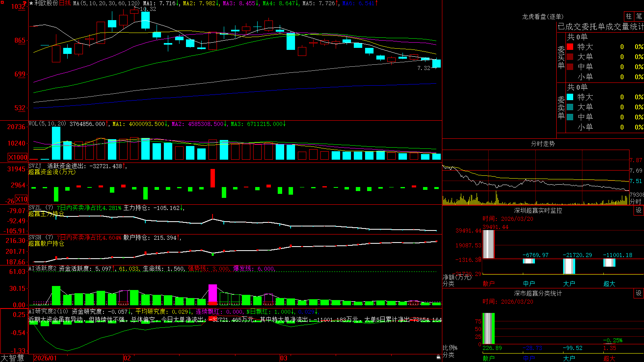
Task: Click the X1000 volume scale box
Action: tap(18, 157)
